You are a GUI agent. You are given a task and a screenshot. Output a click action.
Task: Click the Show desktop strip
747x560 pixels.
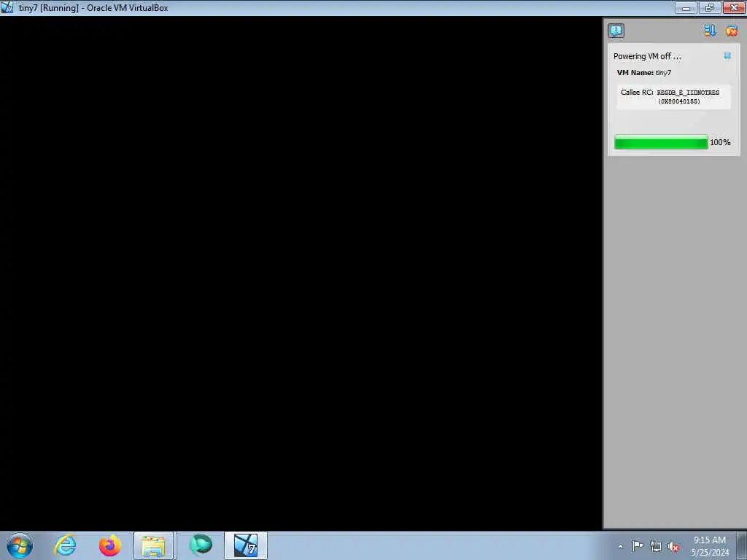pyautogui.click(x=741, y=545)
